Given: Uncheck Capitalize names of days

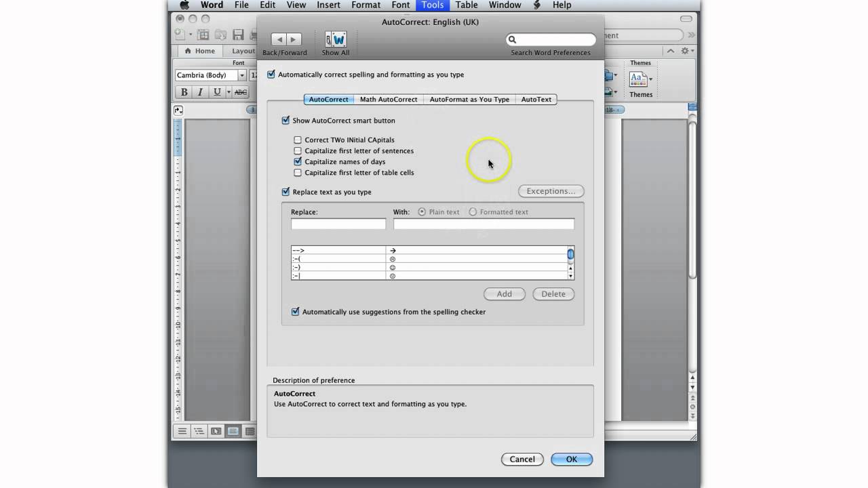Looking at the screenshot, I should click(x=298, y=162).
